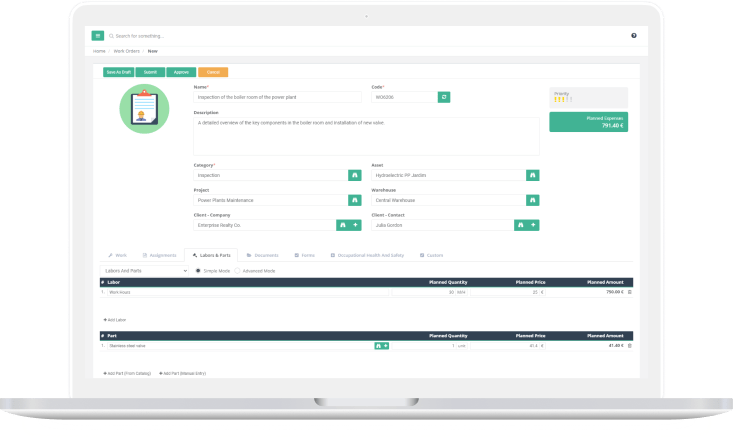The width and height of the screenshot is (733, 438).
Task: Click the help question mark icon
Action: pyautogui.click(x=634, y=35)
